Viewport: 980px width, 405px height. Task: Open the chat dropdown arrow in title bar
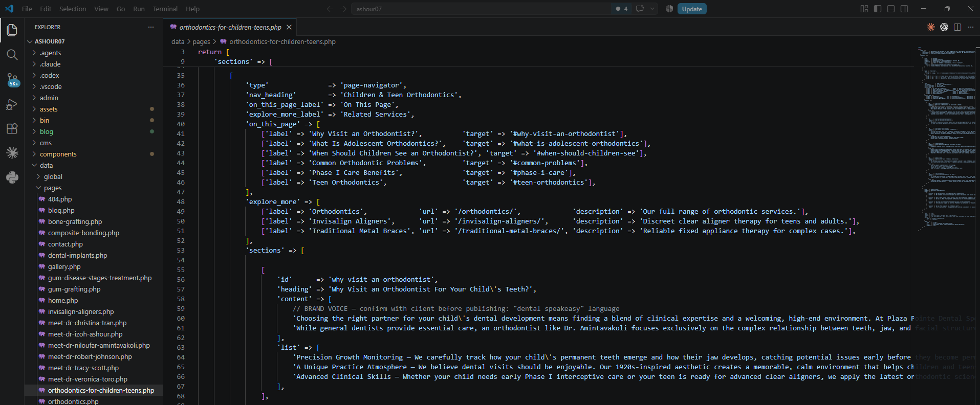(652, 9)
